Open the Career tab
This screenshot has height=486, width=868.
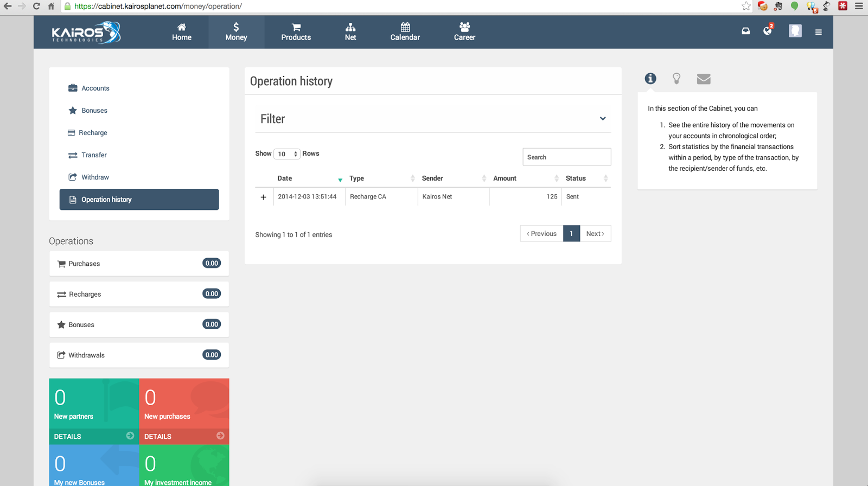pos(464,32)
